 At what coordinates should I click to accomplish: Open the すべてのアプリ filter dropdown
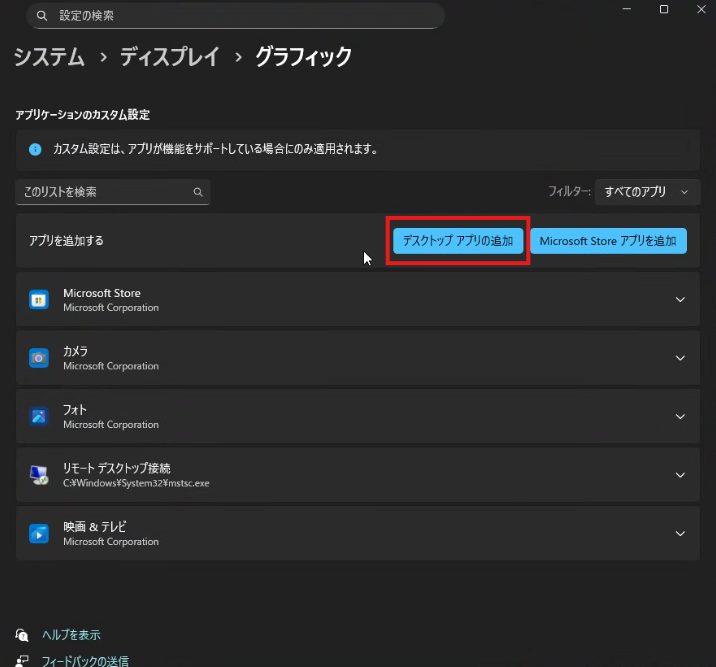click(x=646, y=192)
